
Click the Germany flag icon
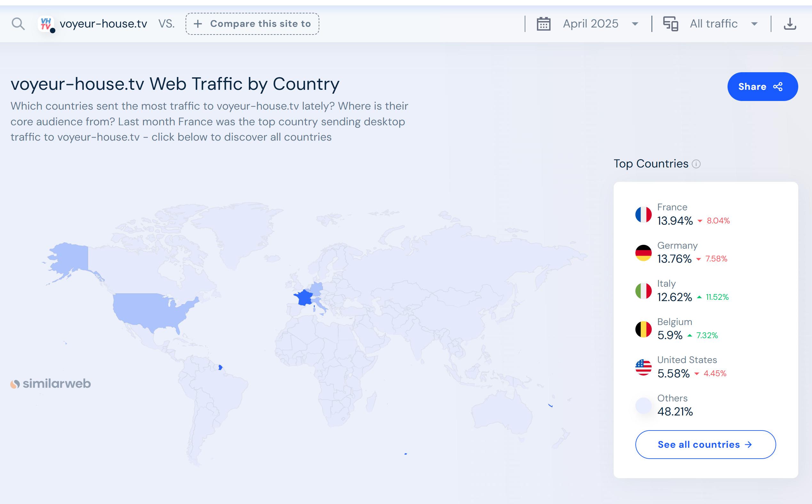643,253
